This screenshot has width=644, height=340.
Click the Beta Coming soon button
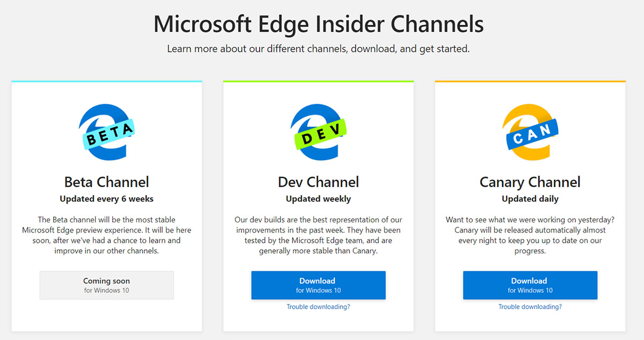(107, 285)
